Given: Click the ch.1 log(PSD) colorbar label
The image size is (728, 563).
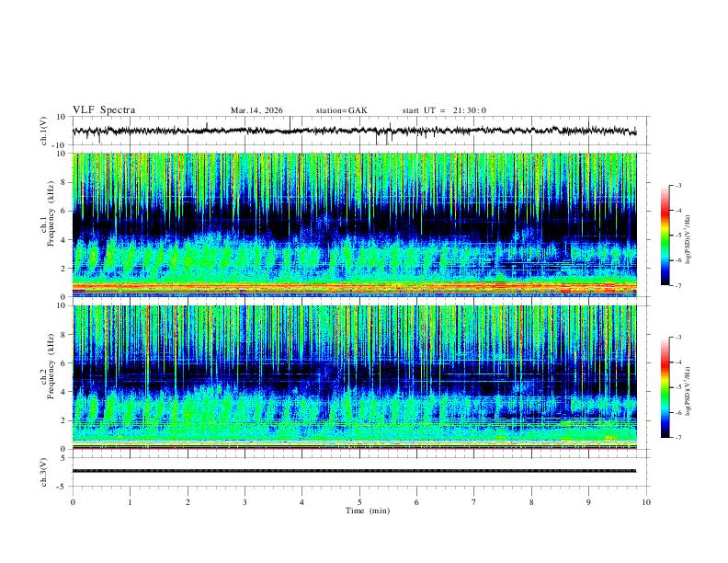Looking at the screenshot, I should point(688,240).
